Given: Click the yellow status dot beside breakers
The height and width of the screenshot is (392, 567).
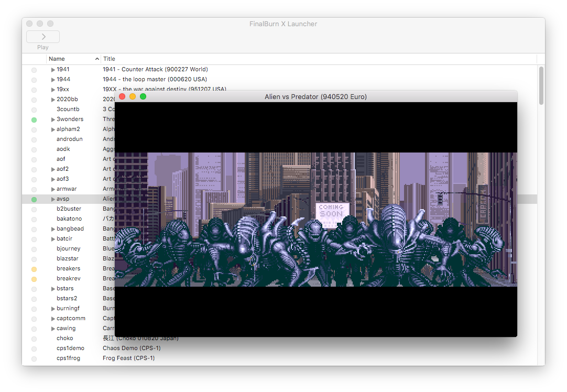Looking at the screenshot, I should [x=34, y=268].
